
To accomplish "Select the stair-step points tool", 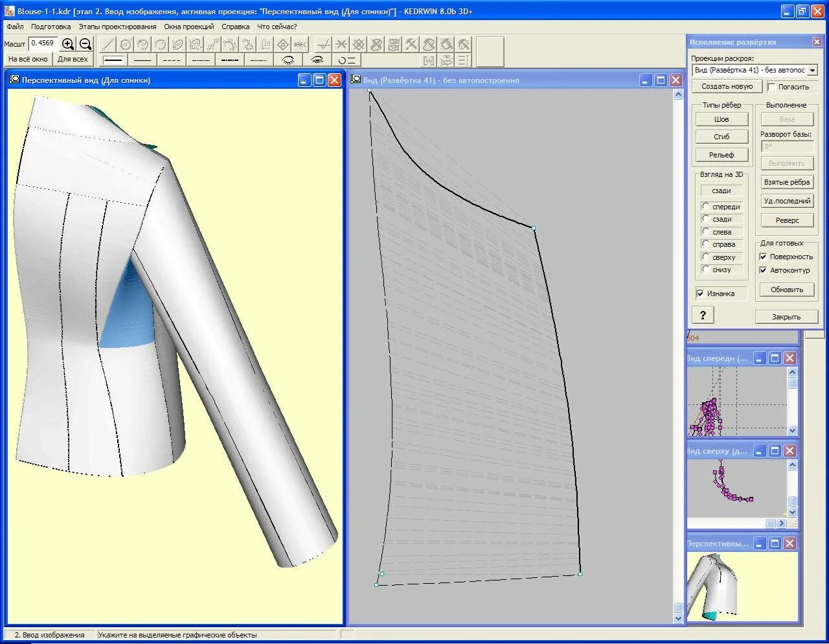I will click(213, 44).
